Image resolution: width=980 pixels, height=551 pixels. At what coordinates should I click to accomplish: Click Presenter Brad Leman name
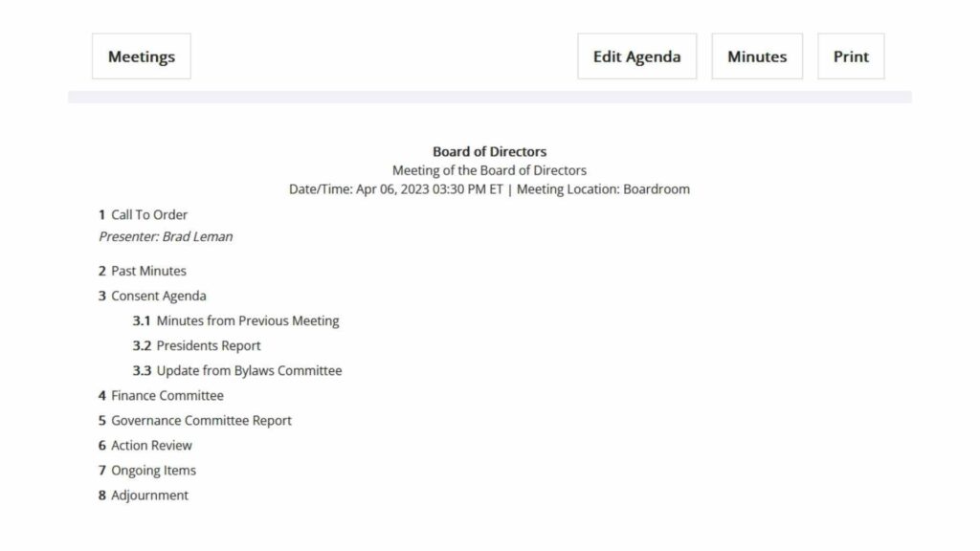(166, 236)
